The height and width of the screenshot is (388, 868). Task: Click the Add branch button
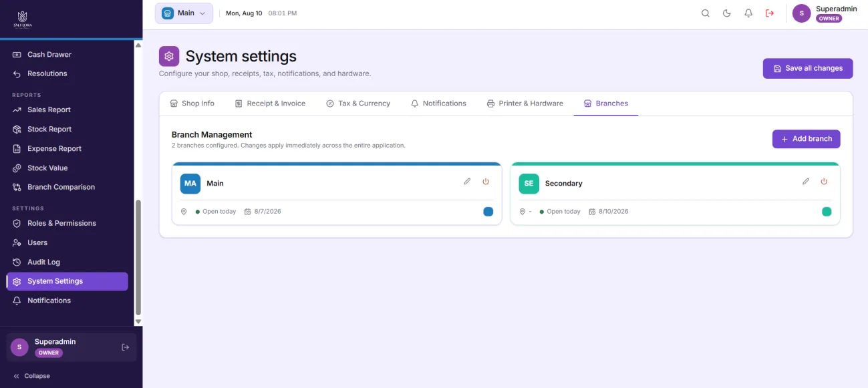point(807,139)
